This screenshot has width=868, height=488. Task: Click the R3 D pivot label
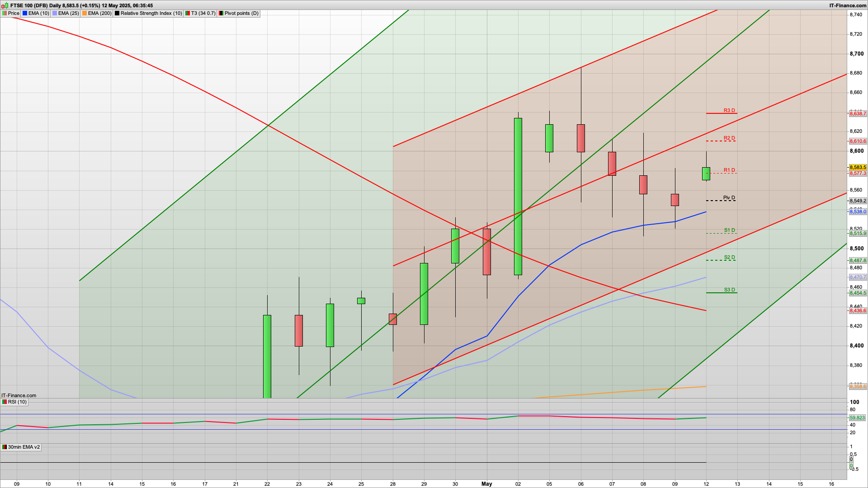[729, 110]
